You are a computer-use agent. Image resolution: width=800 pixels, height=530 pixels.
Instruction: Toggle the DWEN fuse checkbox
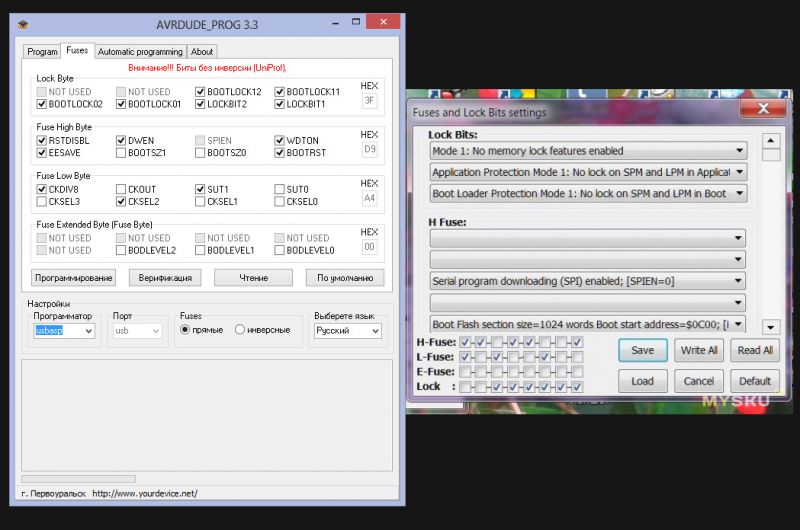(x=121, y=140)
